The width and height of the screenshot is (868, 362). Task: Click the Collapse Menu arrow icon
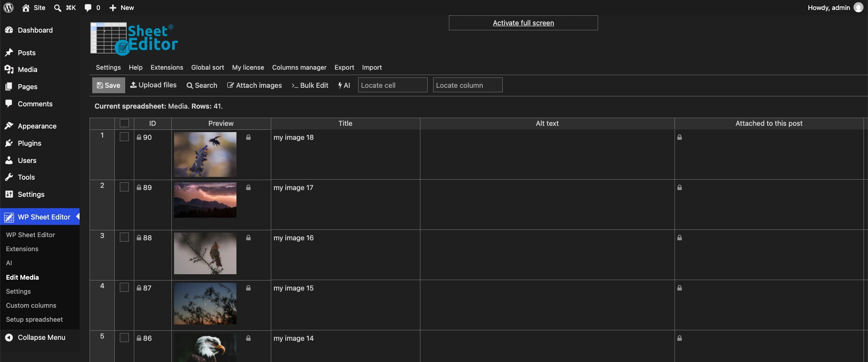pyautogui.click(x=9, y=338)
